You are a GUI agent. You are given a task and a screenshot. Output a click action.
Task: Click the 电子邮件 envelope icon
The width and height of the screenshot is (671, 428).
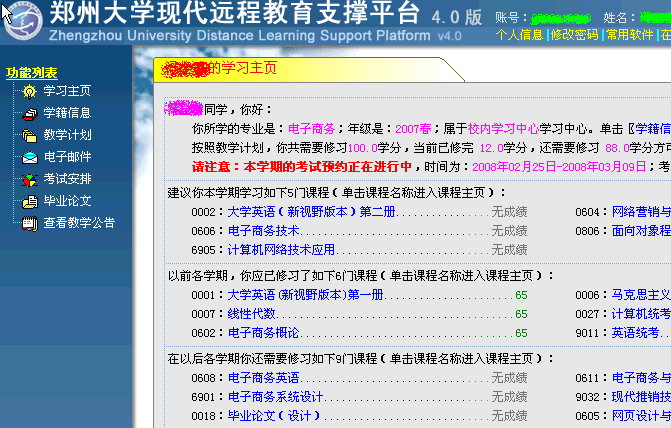coord(30,158)
